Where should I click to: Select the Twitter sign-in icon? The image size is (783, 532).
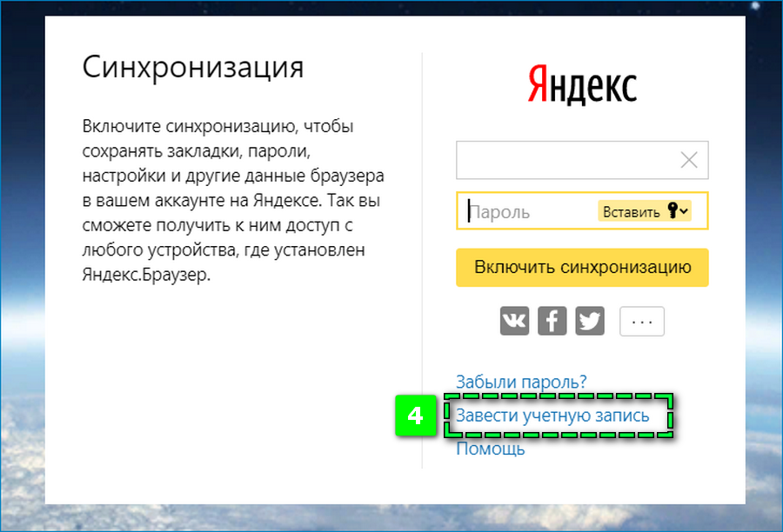(x=589, y=320)
